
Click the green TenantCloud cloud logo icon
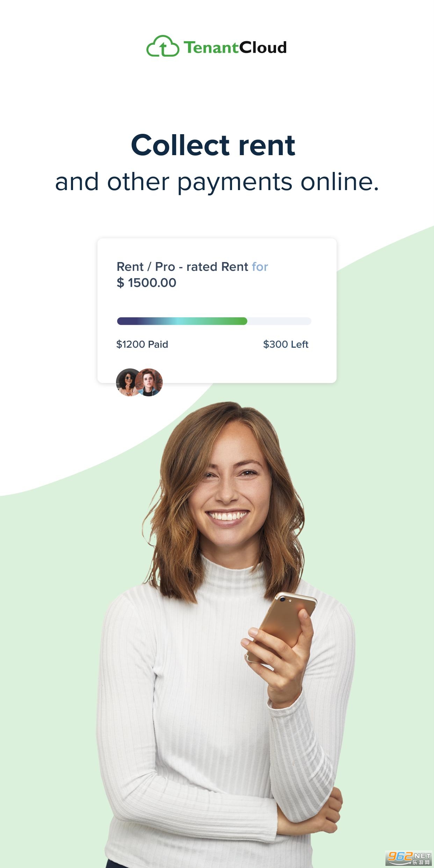pyautogui.click(x=162, y=46)
